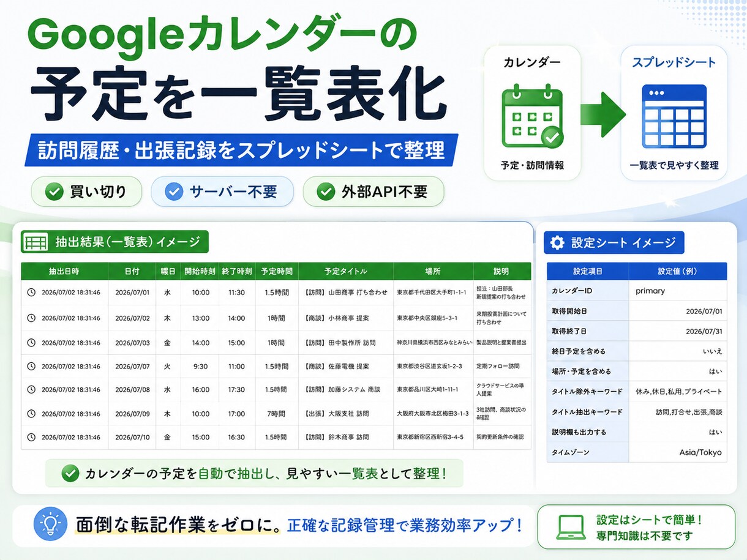Click the タイトル除外キーワード setting label
The width and height of the screenshot is (747, 560).
click(x=587, y=392)
